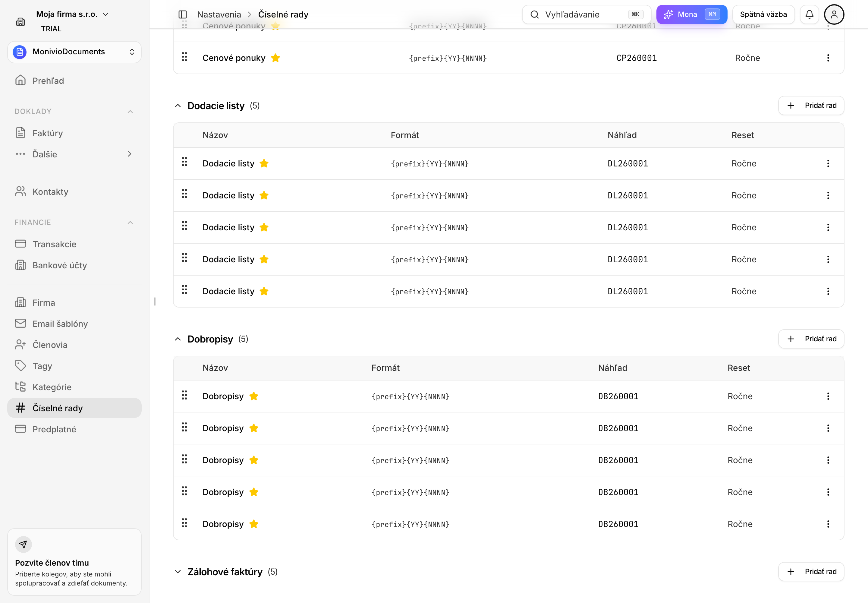The image size is (868, 603).
Task: Launch the Mona assistant
Action: 692,14
